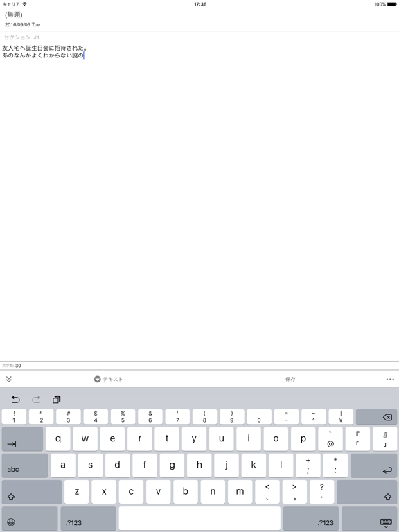Tap the (無題) title field
399x532 pixels.
pyautogui.click(x=14, y=15)
